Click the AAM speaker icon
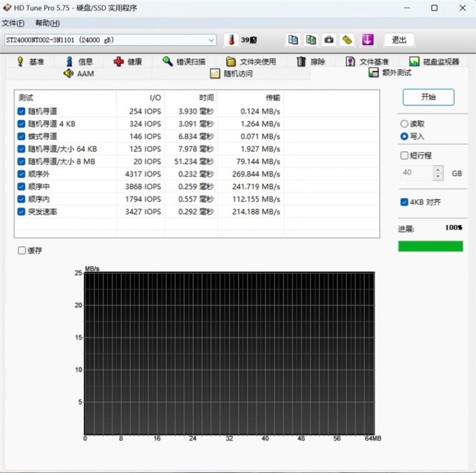Viewport: 476px width, 473px height. [x=68, y=73]
